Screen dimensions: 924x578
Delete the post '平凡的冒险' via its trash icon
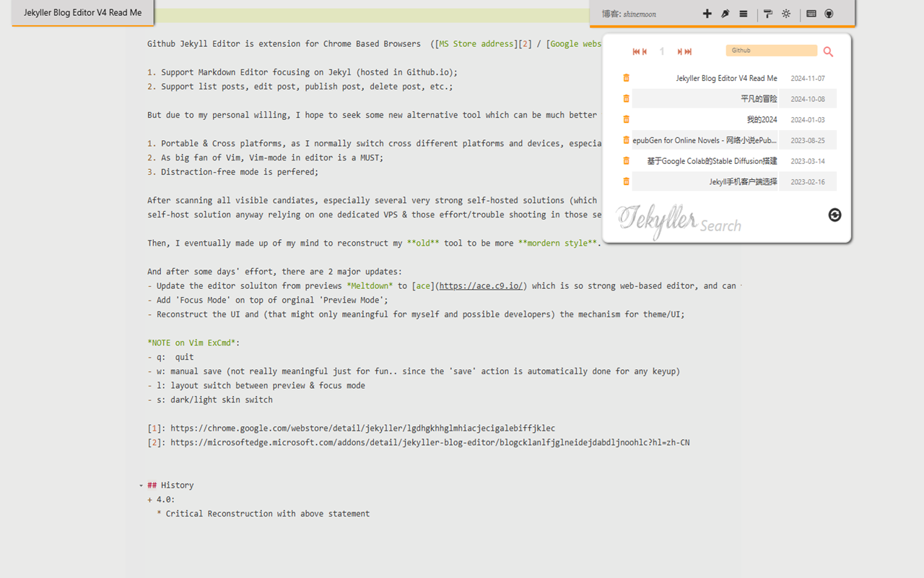[x=625, y=98]
